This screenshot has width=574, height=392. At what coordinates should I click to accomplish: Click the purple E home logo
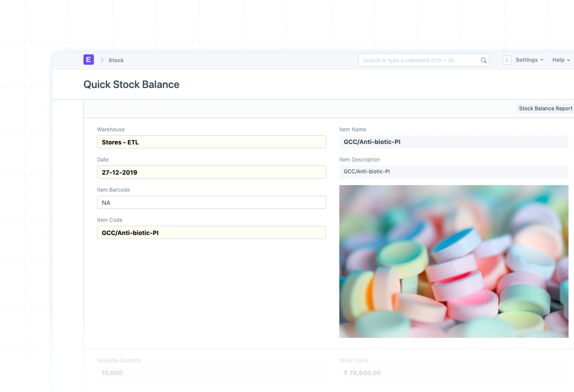tap(88, 60)
